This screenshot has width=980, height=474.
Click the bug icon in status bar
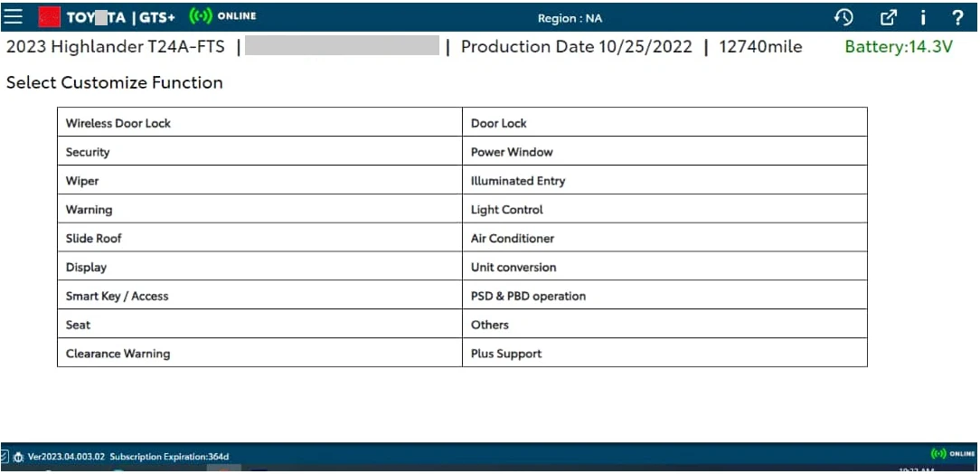18,457
